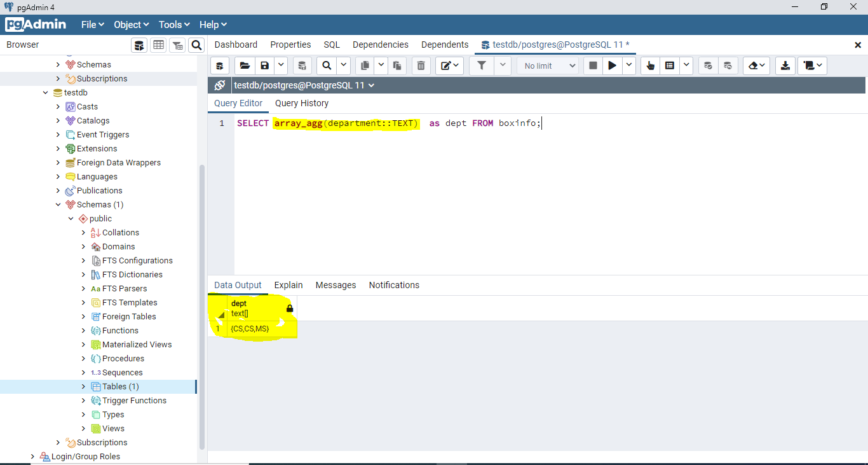Viewport: 868px width, 465px height.
Task: Switch to the Query History tab
Action: pos(302,103)
